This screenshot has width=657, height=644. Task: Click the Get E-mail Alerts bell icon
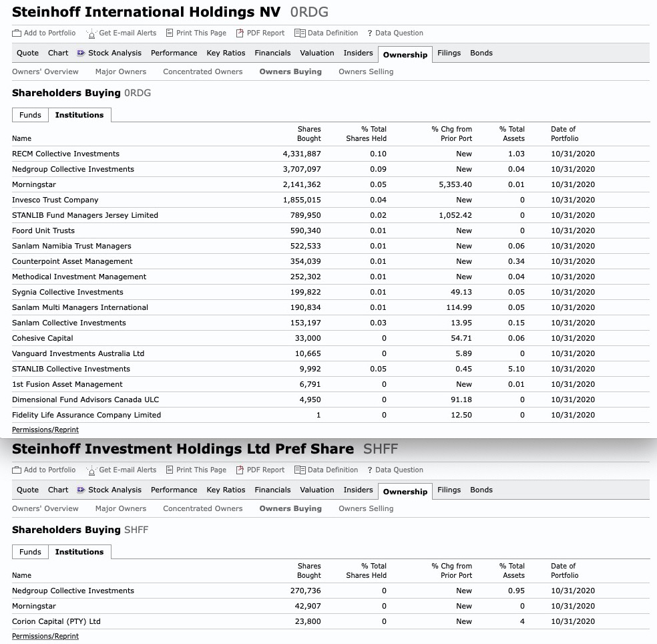click(x=91, y=33)
